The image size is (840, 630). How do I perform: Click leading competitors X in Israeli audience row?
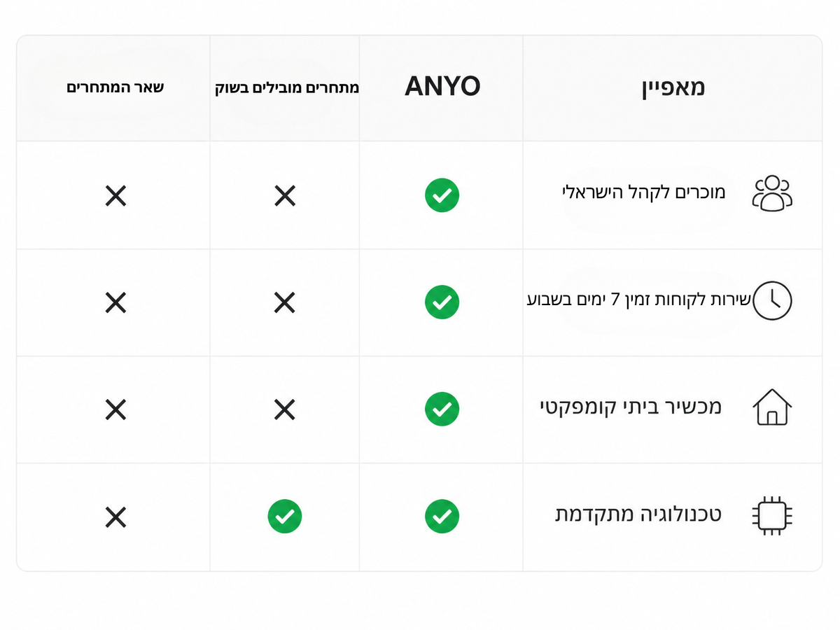284,195
